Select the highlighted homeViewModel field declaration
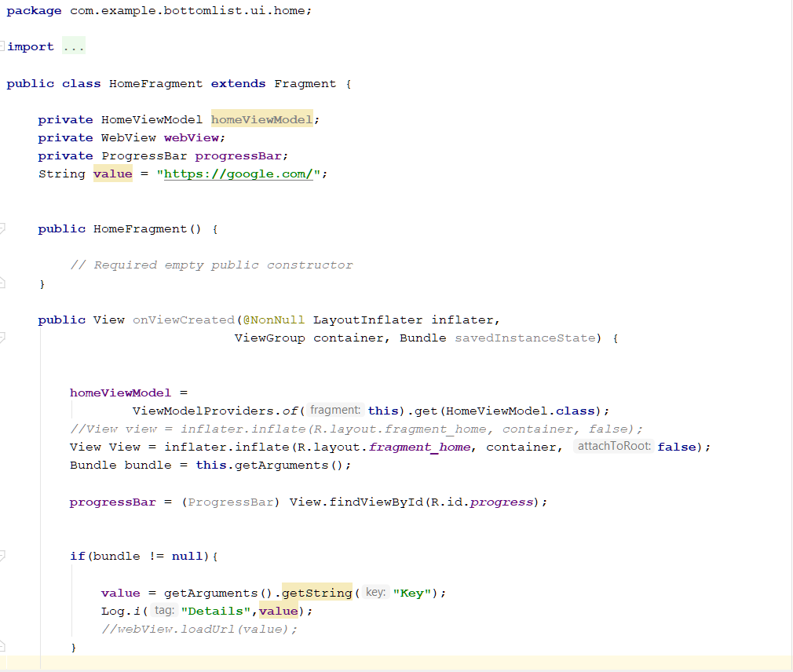This screenshot has height=672, width=793. pos(262,119)
